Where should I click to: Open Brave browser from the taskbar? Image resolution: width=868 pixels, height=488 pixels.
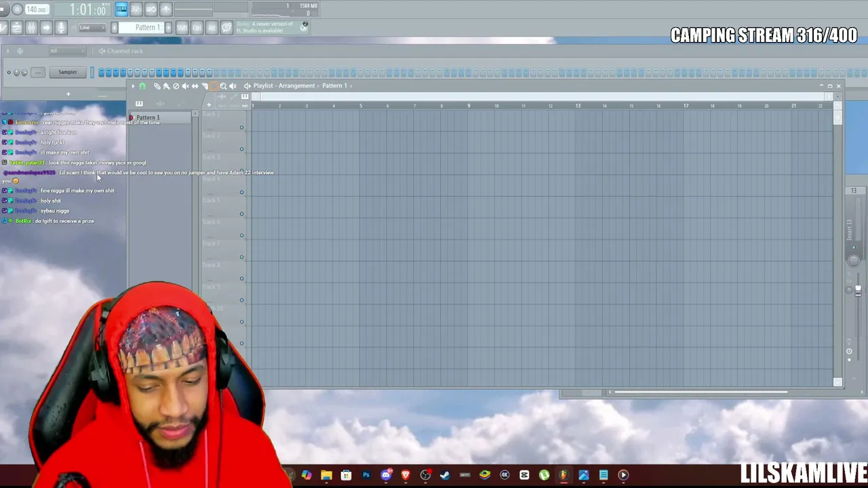[x=406, y=475]
